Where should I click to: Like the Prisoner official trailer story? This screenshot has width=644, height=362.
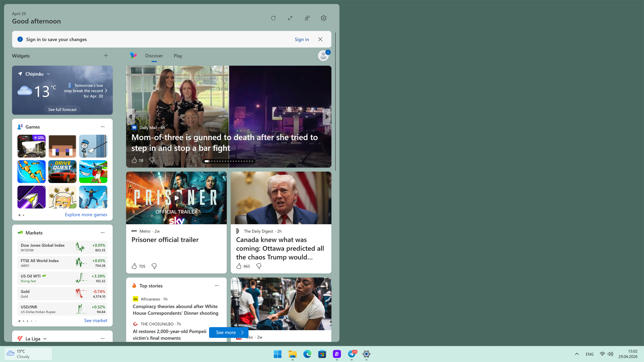(x=134, y=266)
